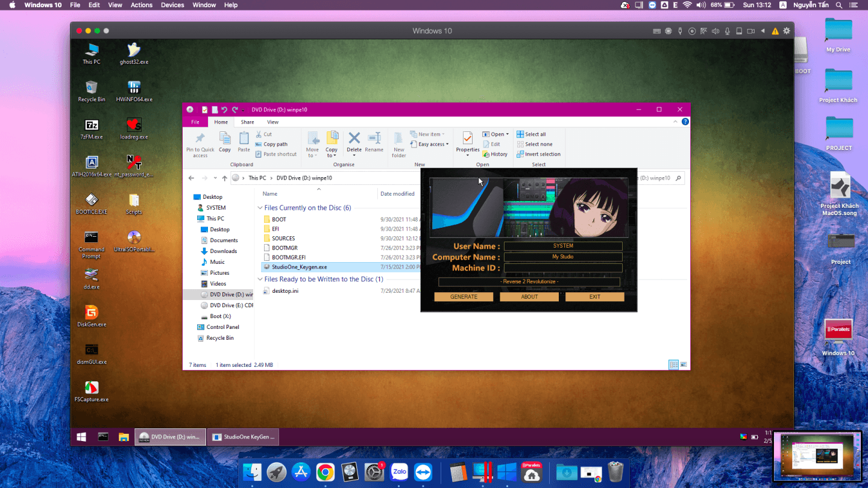Select the dd.exe desktop icon
This screenshot has height=488, width=868.
92,278
